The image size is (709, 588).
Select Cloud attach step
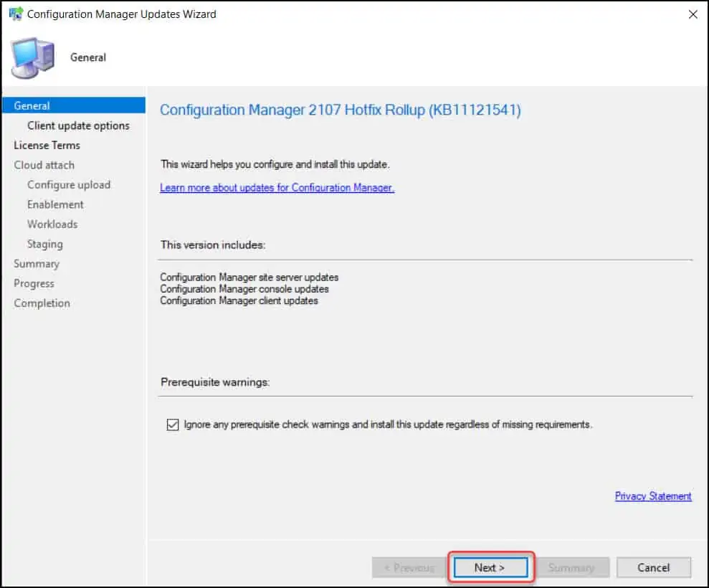click(x=44, y=165)
